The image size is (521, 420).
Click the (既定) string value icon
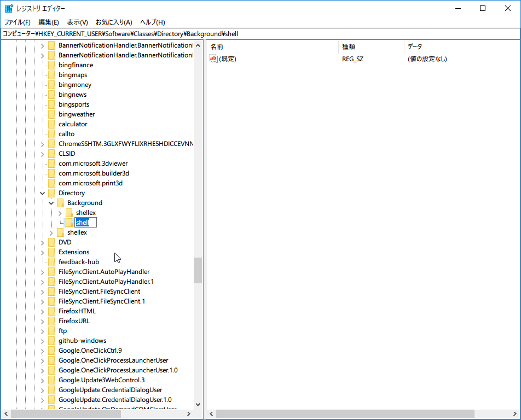pyautogui.click(x=213, y=59)
